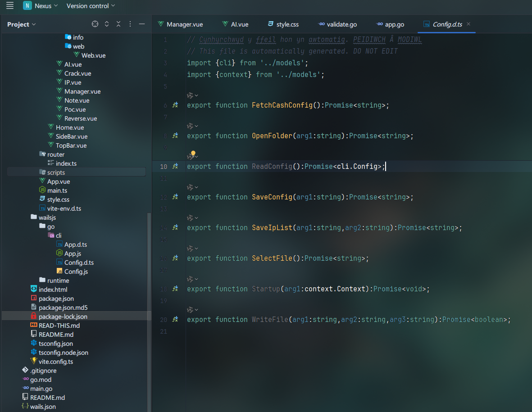The width and height of the screenshot is (532, 412).
Task: Click the gutter icon beside OpenFolder
Action: 175,136
